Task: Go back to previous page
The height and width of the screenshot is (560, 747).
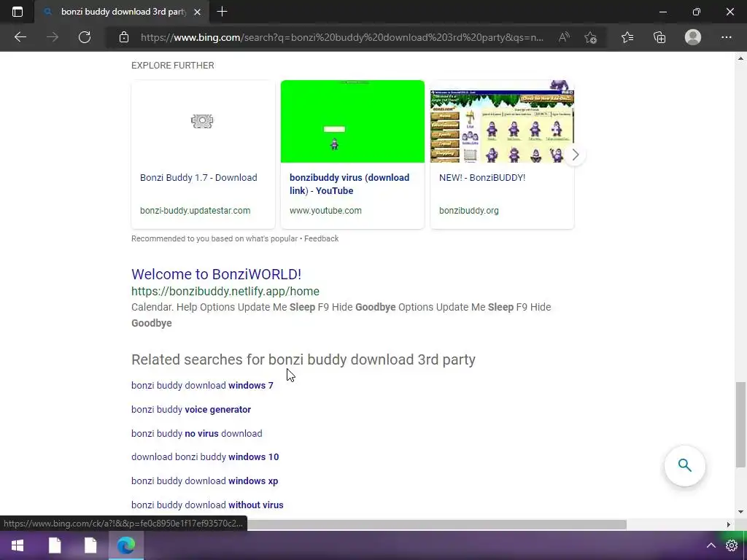Action: [20, 37]
